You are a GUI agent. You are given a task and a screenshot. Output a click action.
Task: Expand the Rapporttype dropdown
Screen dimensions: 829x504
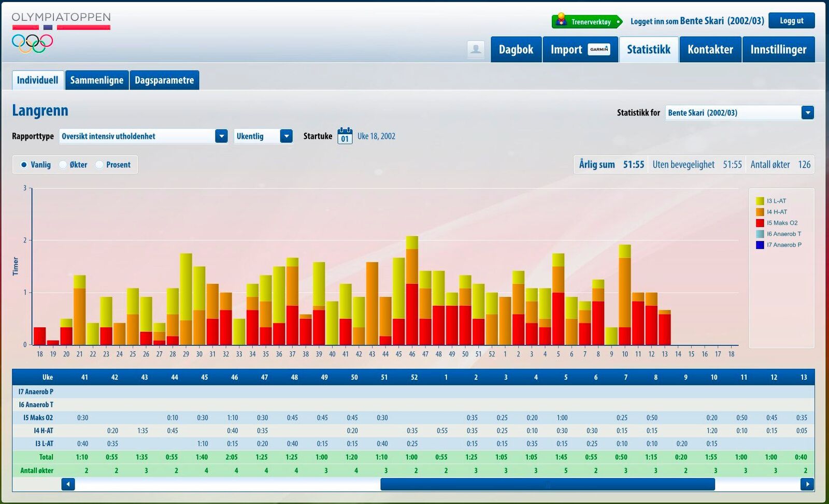click(x=221, y=136)
